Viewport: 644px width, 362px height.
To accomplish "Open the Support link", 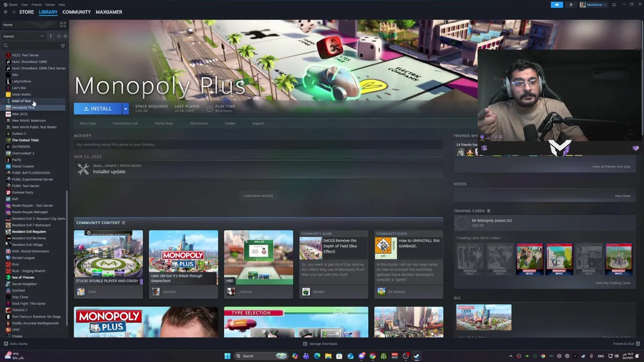I will click(x=258, y=123).
